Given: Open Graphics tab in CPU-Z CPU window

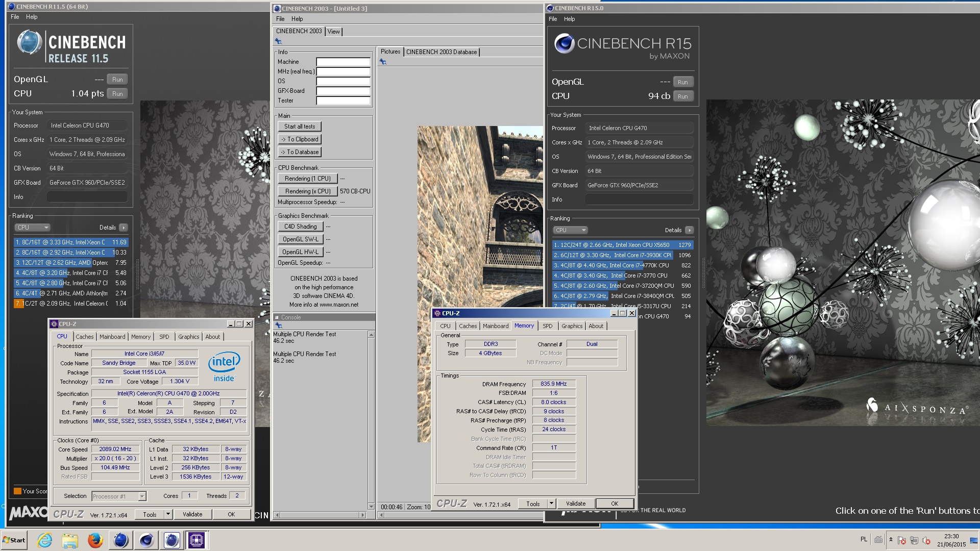Looking at the screenshot, I should point(188,337).
